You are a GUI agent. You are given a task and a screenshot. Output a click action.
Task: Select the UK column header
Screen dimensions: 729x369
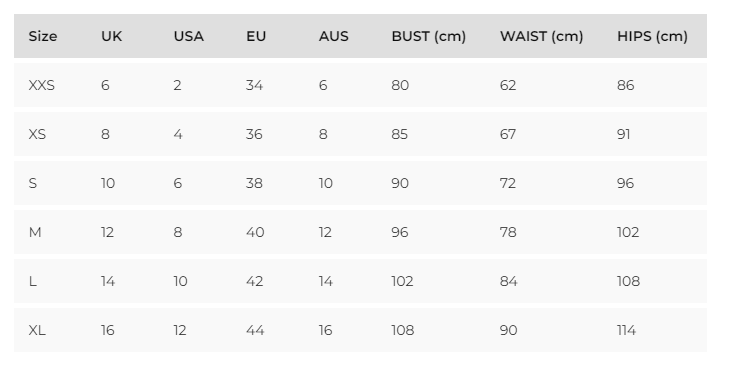112,36
